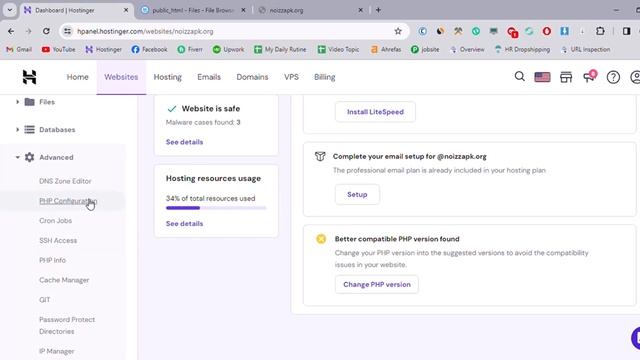The height and width of the screenshot is (360, 640).
Task: Click the Hostinger logo icon
Action: pyautogui.click(x=29, y=77)
